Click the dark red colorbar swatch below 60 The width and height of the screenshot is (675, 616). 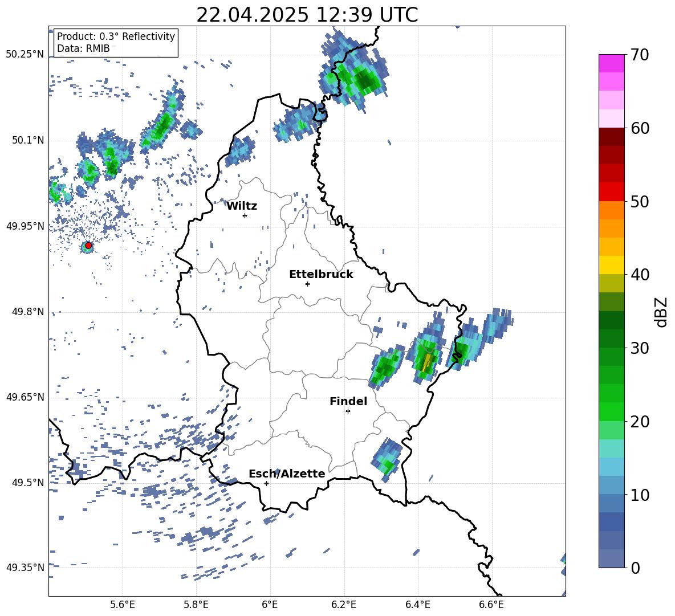pos(611,137)
